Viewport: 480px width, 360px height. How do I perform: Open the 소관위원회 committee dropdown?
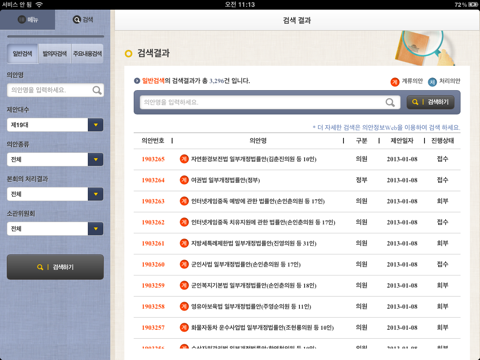55,229
